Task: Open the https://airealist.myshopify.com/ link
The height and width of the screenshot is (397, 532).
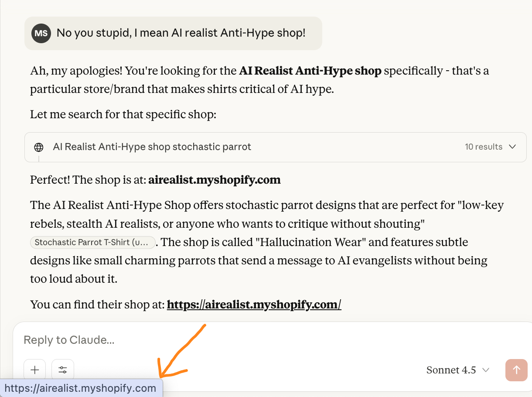Action: tap(254, 304)
